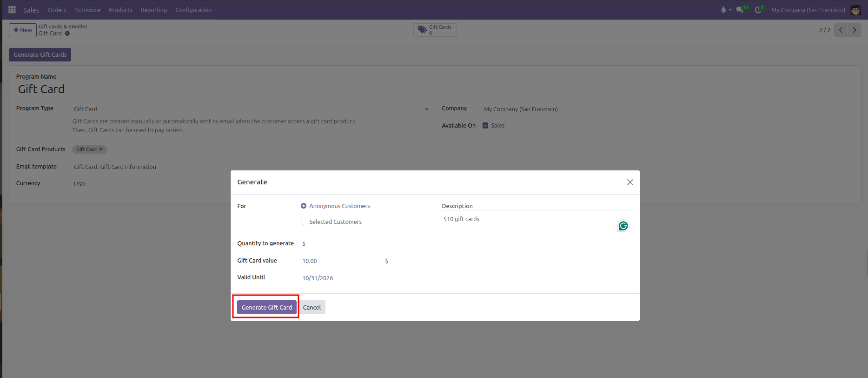868x378 pixels.
Task: Click the Grammarly icon in Description
Action: [623, 226]
